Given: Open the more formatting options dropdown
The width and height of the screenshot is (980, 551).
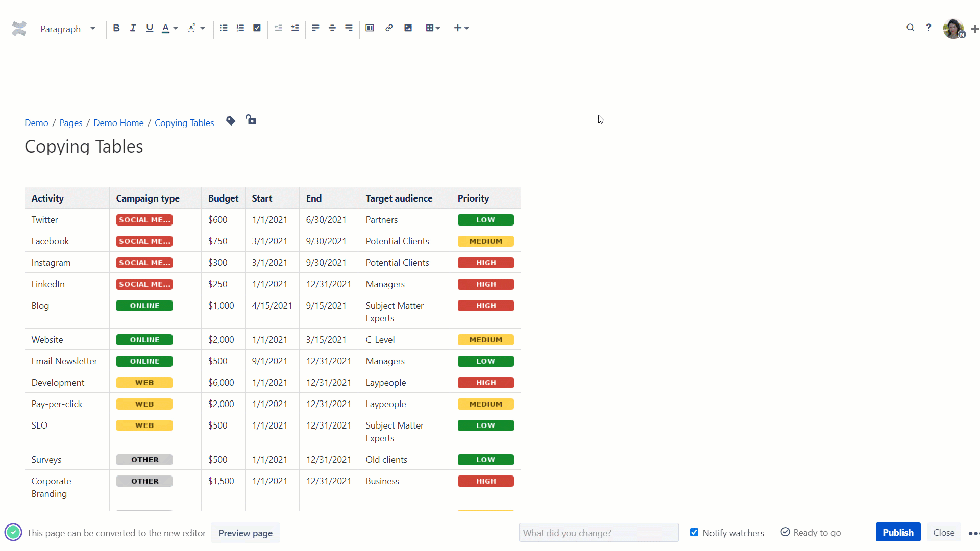Looking at the screenshot, I should [x=196, y=28].
